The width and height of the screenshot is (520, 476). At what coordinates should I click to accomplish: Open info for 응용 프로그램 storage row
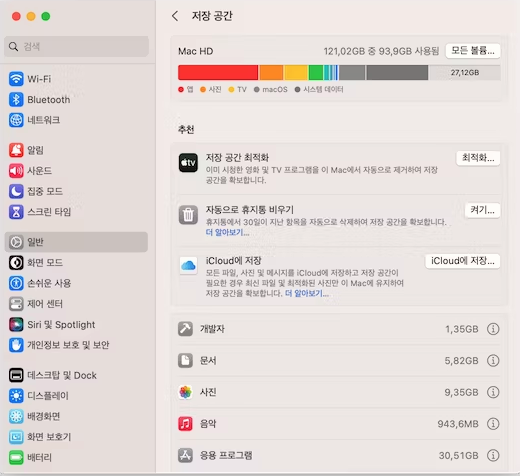[x=493, y=455]
